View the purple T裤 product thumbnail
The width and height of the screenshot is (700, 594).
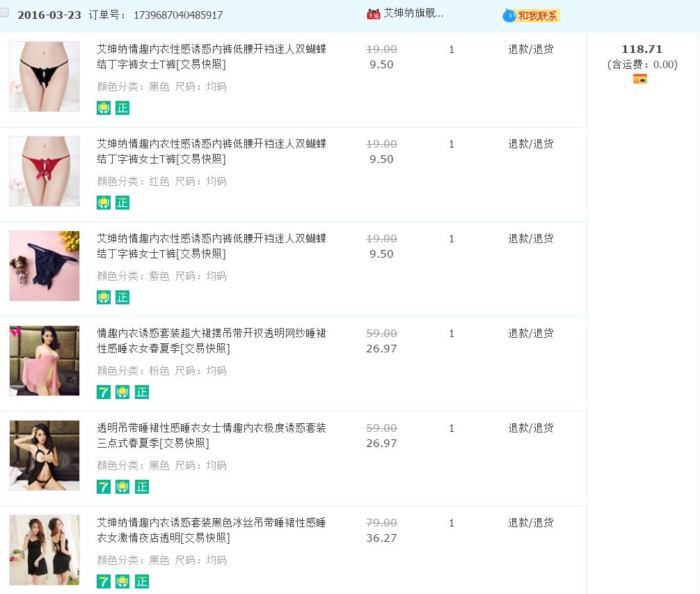coord(45,266)
